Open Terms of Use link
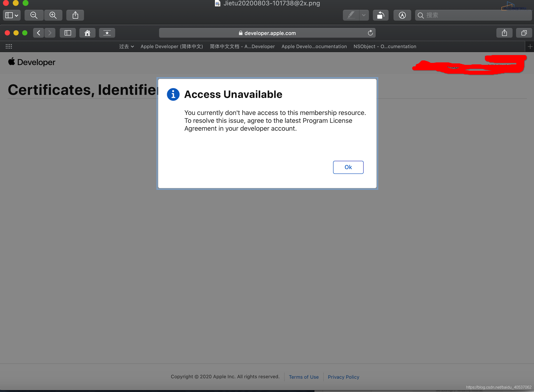The height and width of the screenshot is (392, 534). pos(304,377)
